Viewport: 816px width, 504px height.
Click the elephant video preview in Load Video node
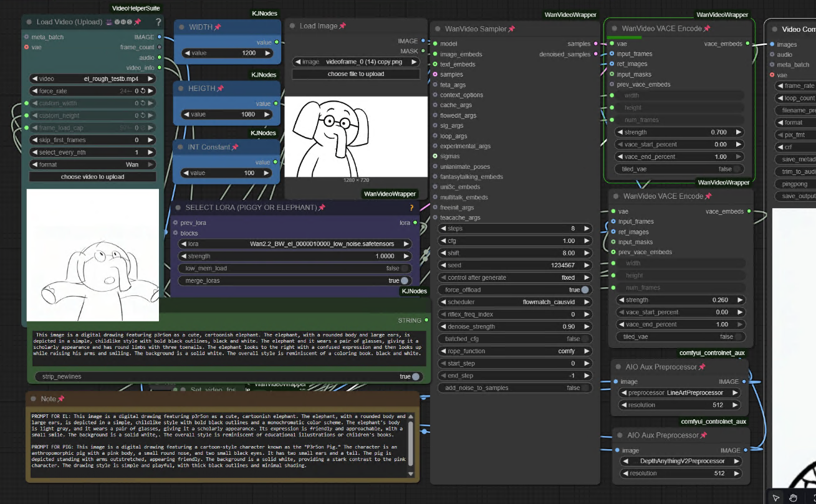(93, 255)
